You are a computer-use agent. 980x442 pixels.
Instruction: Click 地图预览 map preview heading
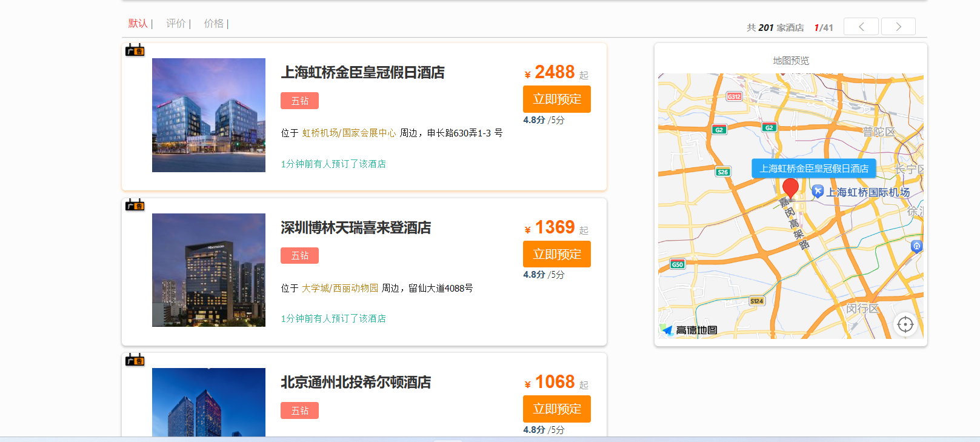click(791, 61)
